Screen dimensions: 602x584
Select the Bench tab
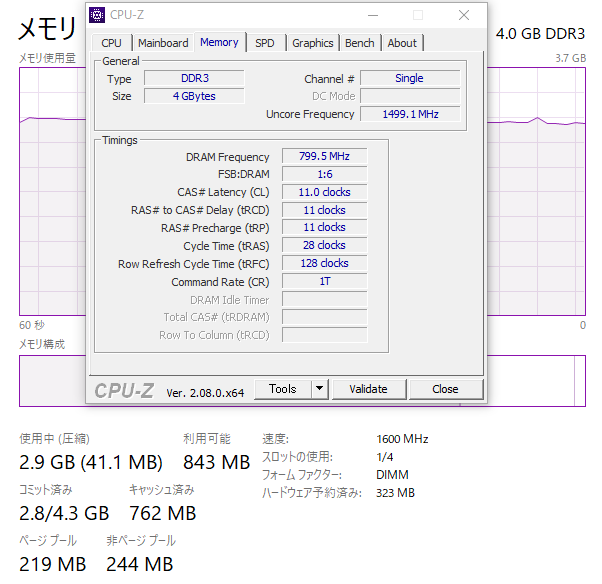[x=360, y=43]
